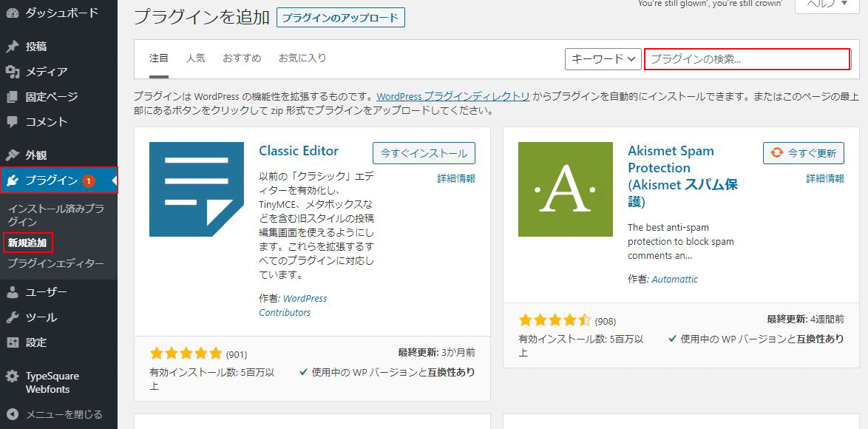
Task: Click the Dashboard gauge icon
Action: click(x=13, y=13)
